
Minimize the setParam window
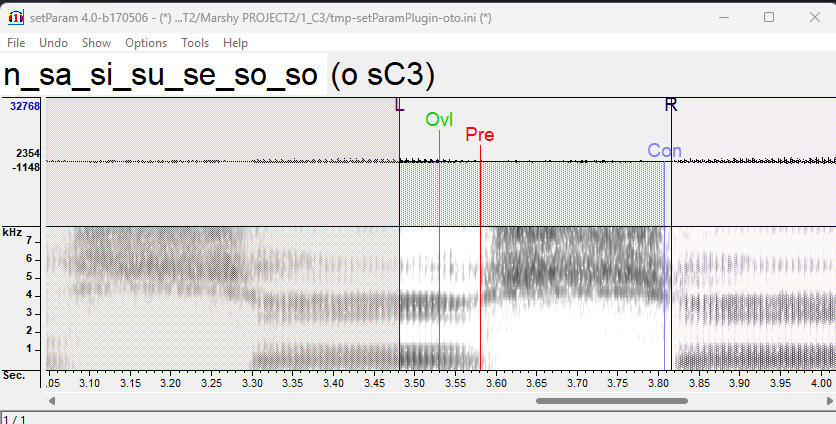tap(723, 17)
